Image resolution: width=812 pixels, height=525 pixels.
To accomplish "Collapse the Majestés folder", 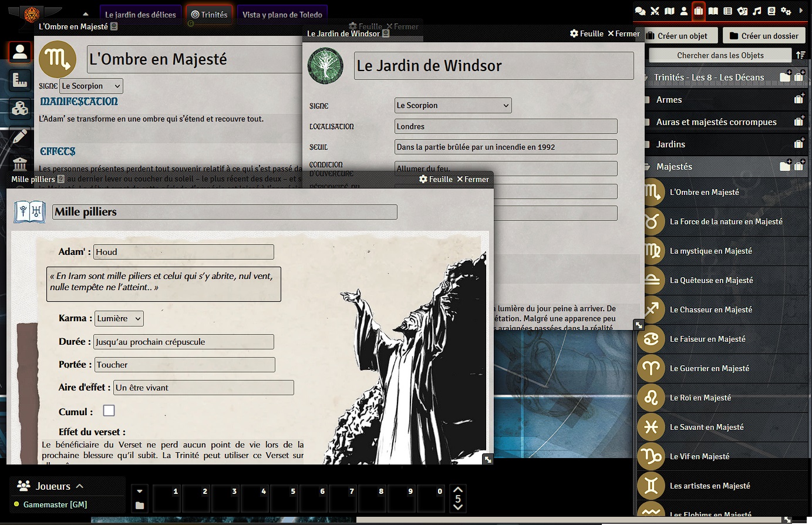I will tap(674, 167).
